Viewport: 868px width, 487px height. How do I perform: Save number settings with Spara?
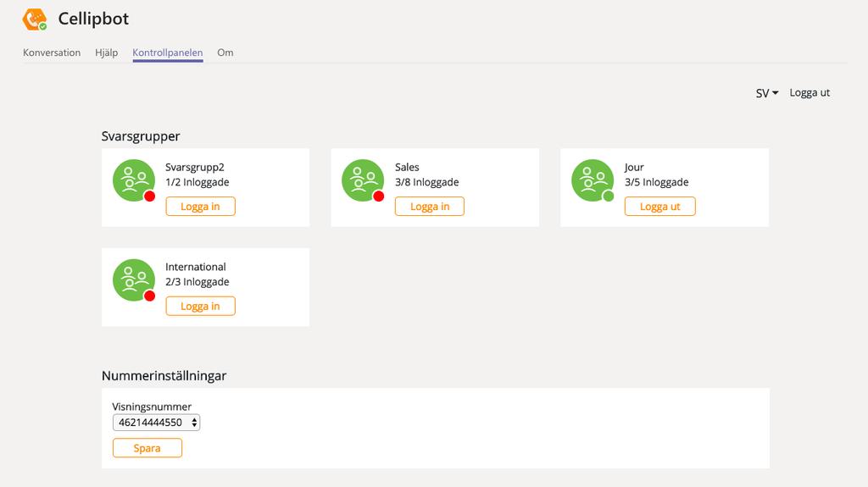pyautogui.click(x=147, y=448)
